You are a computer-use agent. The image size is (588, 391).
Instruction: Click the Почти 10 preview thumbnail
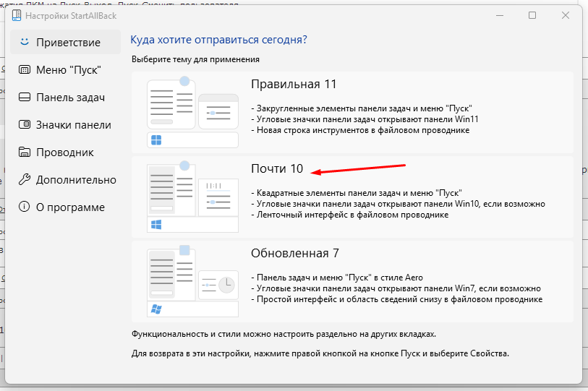coord(193,197)
